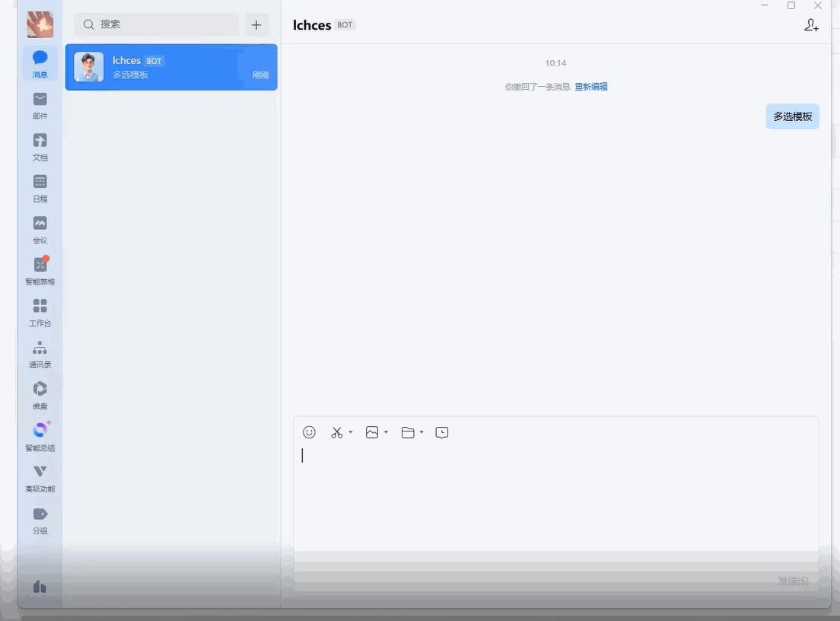Viewport: 840px width, 621px height.
Task: Select the lchces BOT conversation
Action: (171, 67)
